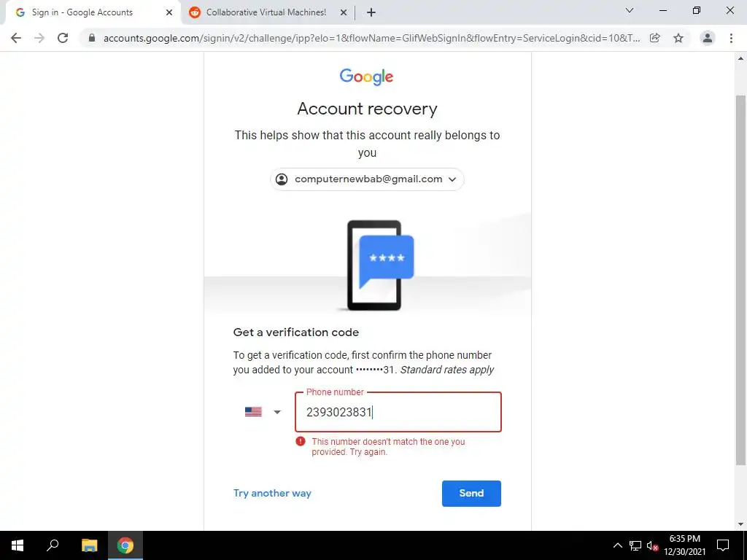This screenshot has height=560, width=747.
Task: Show hidden system tray icons chevron
Action: pyautogui.click(x=617, y=545)
